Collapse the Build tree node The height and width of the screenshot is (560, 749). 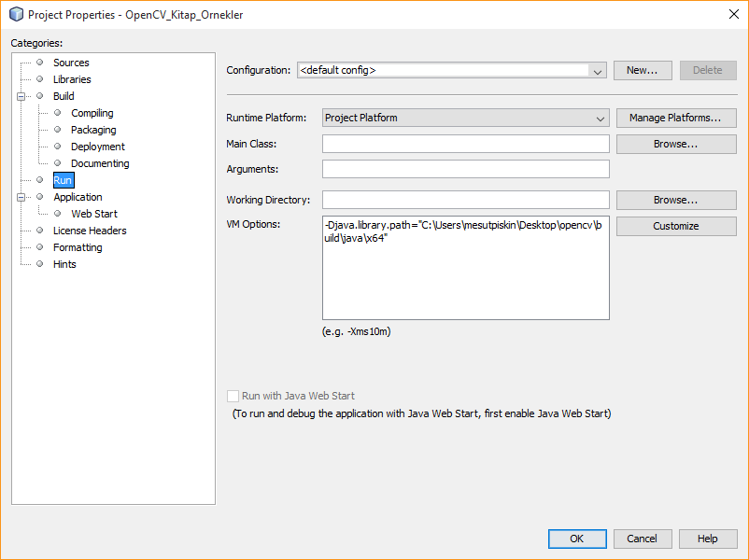point(21,96)
